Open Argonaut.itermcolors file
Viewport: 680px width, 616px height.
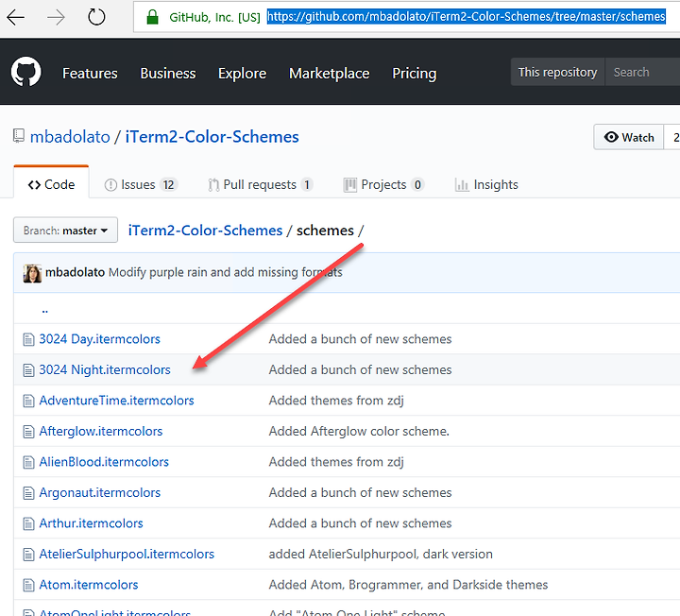click(x=100, y=493)
